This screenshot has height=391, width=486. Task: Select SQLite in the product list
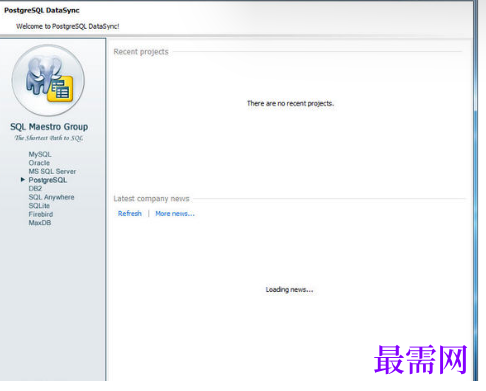[39, 206]
